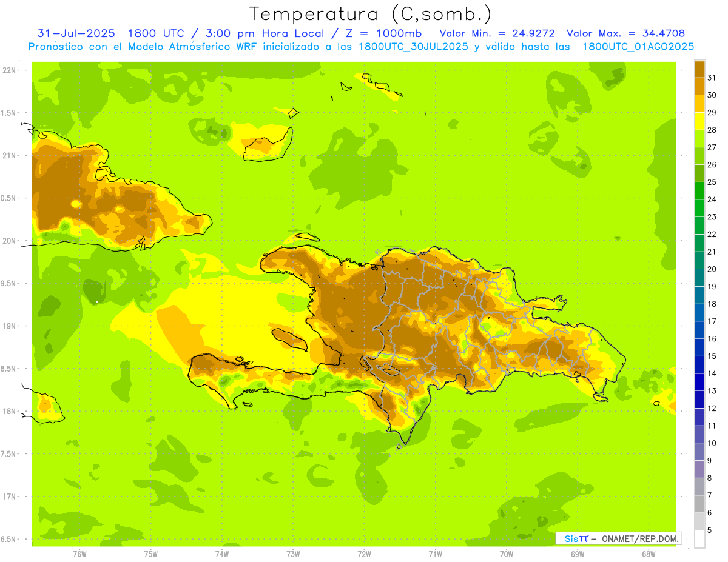Pick the orange swatch between 30 and 31

699,87
